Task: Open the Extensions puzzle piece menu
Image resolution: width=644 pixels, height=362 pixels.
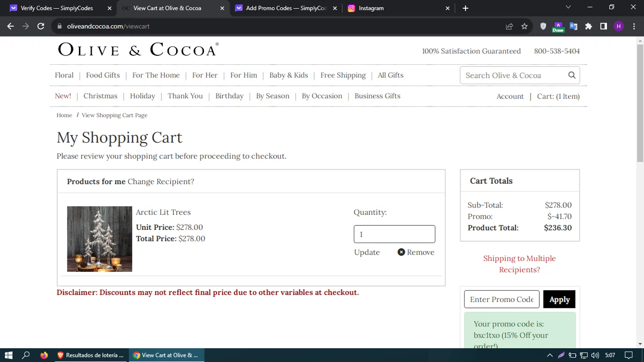Action: coord(589,26)
